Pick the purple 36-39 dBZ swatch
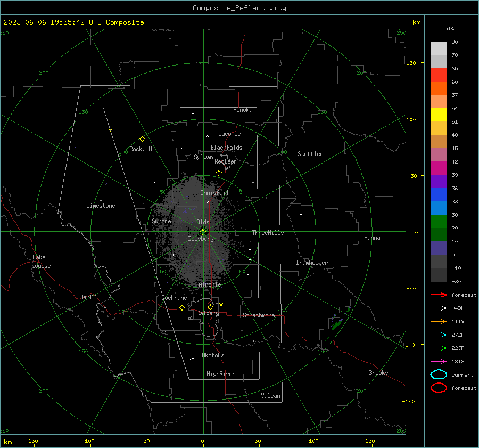 (x=439, y=181)
